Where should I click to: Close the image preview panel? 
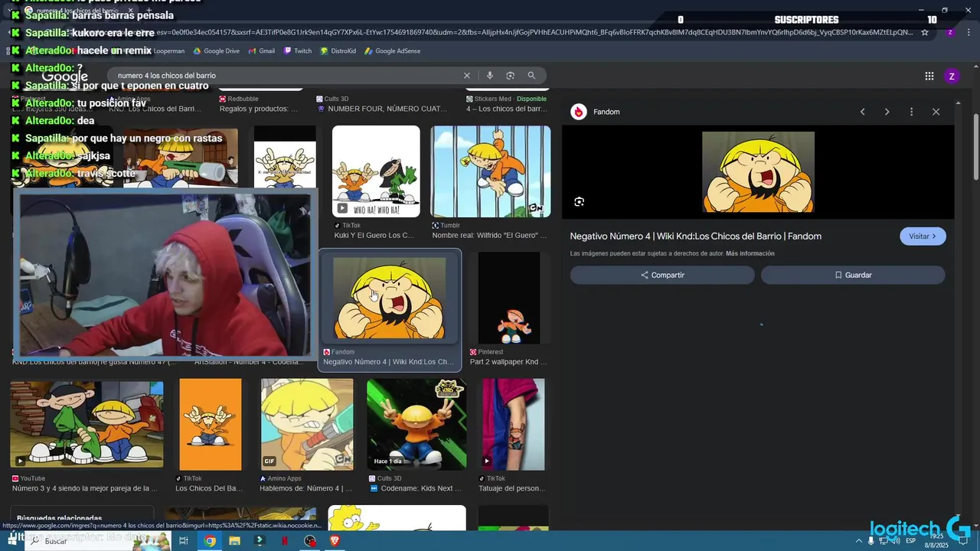point(936,112)
